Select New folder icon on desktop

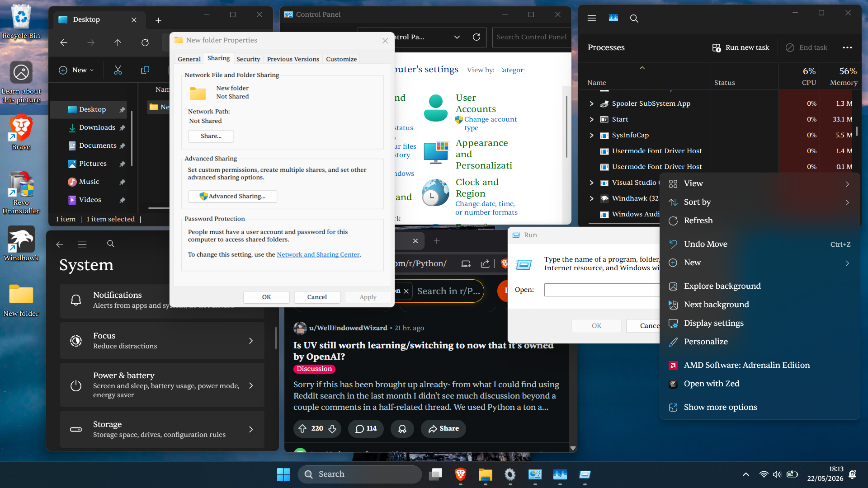[21, 300]
